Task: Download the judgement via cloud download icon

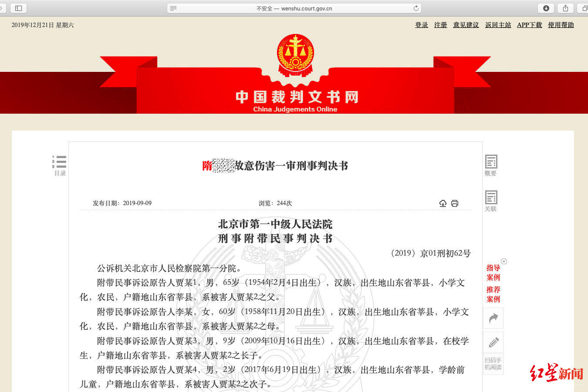Action: pos(443,203)
